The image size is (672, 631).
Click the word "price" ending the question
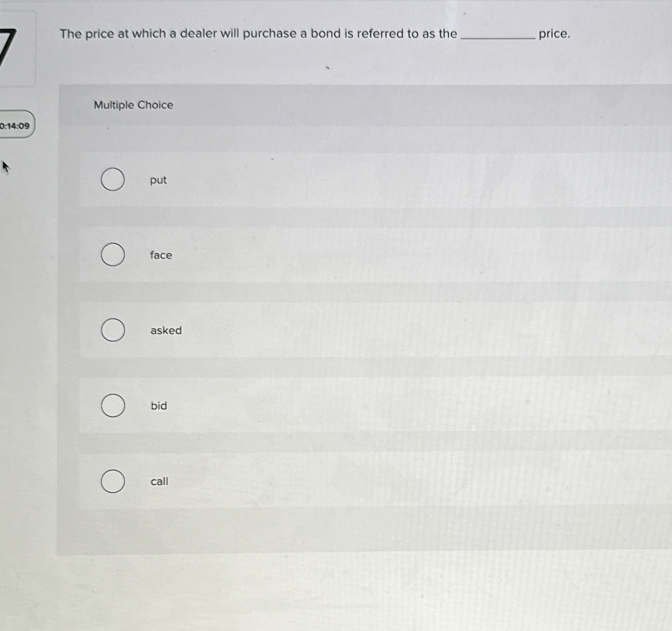pyautogui.click(x=554, y=34)
